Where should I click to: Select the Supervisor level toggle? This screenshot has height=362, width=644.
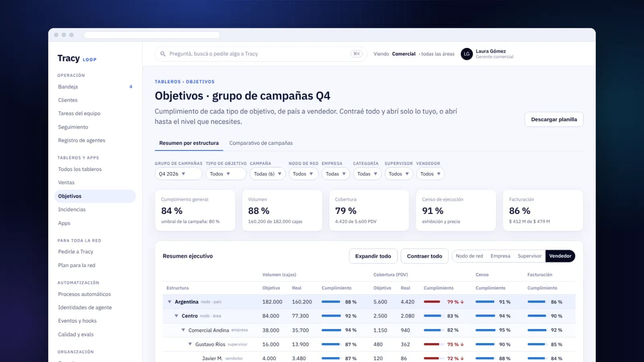pos(529,256)
